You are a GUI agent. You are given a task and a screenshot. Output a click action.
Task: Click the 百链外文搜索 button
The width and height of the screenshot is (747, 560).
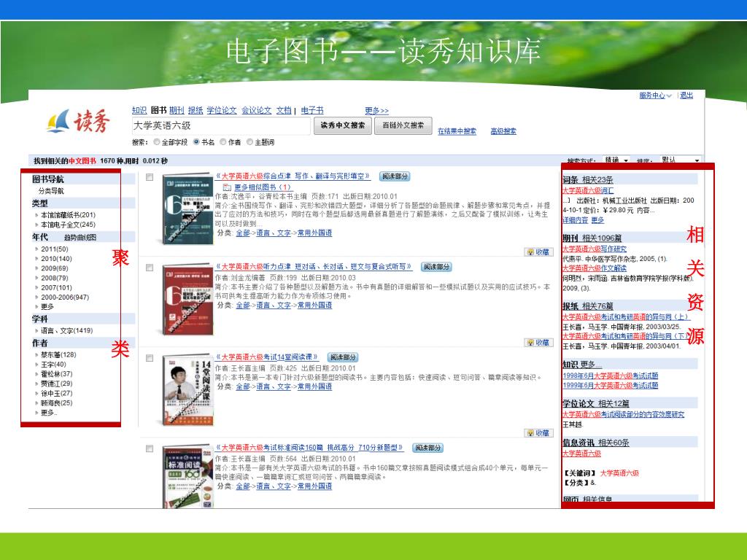tap(403, 125)
